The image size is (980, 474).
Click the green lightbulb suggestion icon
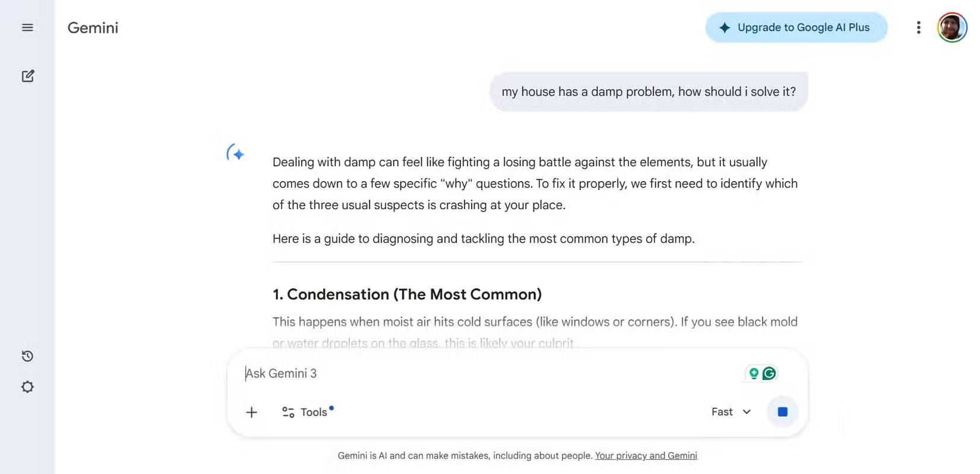pos(753,373)
